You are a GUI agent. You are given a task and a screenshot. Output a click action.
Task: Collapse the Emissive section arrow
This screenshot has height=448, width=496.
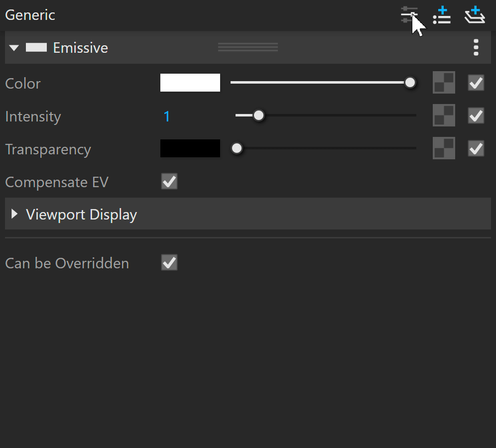[14, 48]
